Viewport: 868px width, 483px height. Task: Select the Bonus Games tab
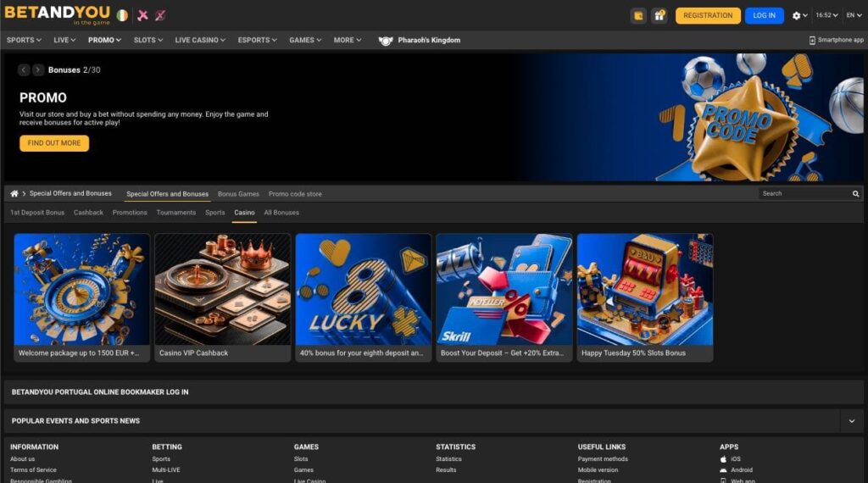point(238,194)
